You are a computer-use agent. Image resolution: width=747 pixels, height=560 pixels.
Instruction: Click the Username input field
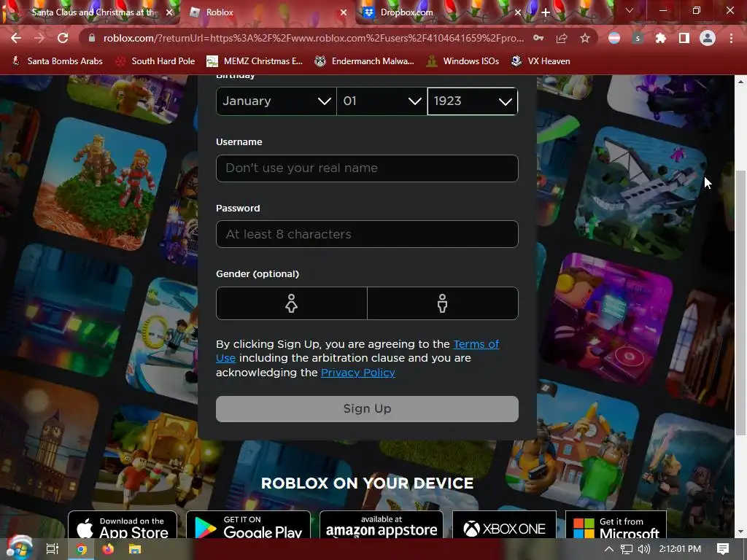[367, 168]
